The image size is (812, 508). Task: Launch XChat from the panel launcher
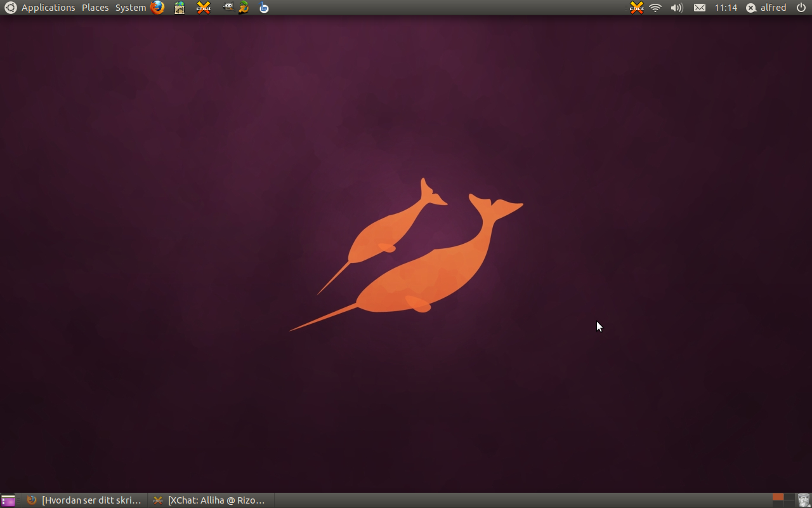204,8
